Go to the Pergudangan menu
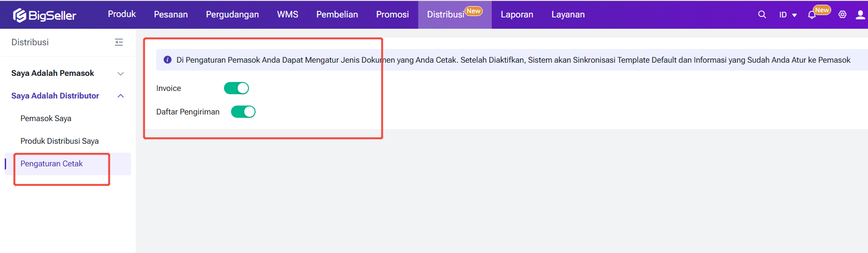 232,15
